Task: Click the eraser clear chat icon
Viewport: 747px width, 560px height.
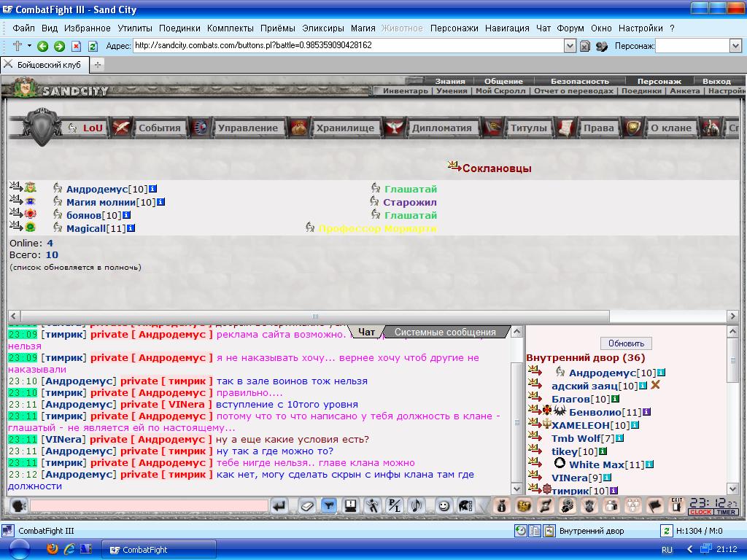Action: pos(307,506)
